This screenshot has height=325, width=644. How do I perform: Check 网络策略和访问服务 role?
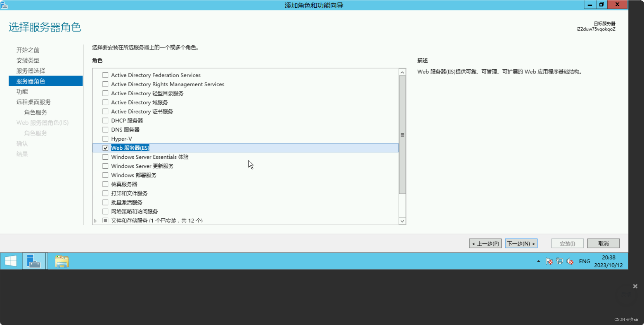pyautogui.click(x=106, y=211)
